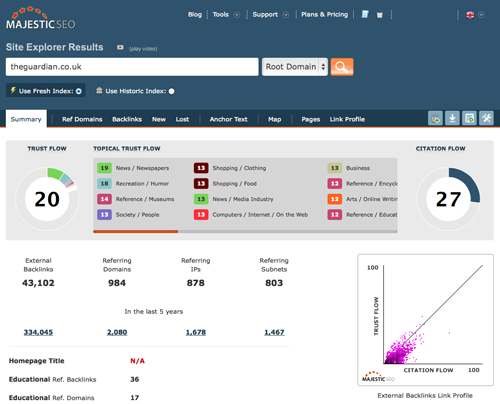500x404 pixels.
Task: Click the 13 News / Media Industry badge
Action: pos(201,199)
